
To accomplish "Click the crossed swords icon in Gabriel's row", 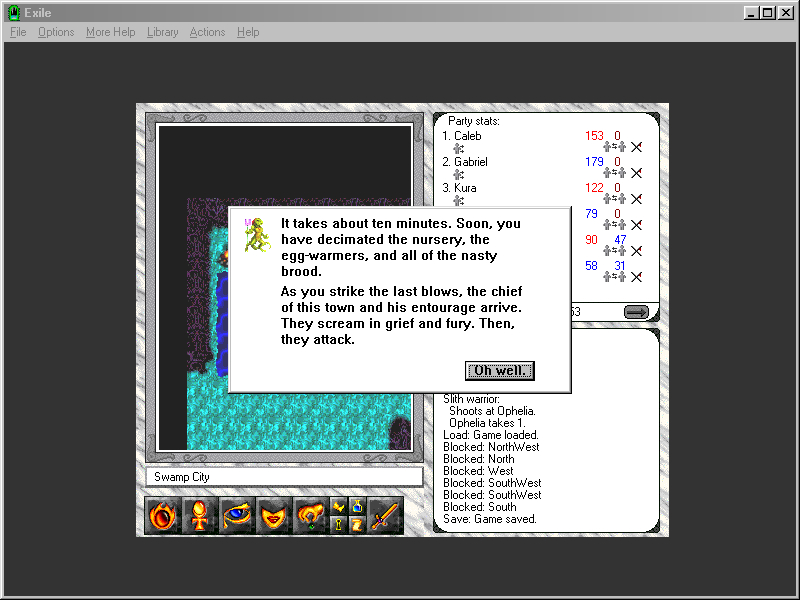I will [x=636, y=173].
